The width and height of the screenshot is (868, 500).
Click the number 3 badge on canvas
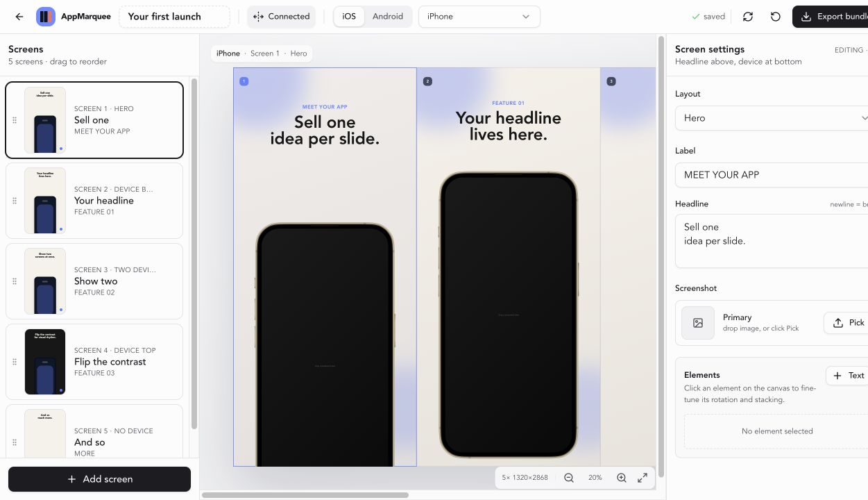coord(611,81)
